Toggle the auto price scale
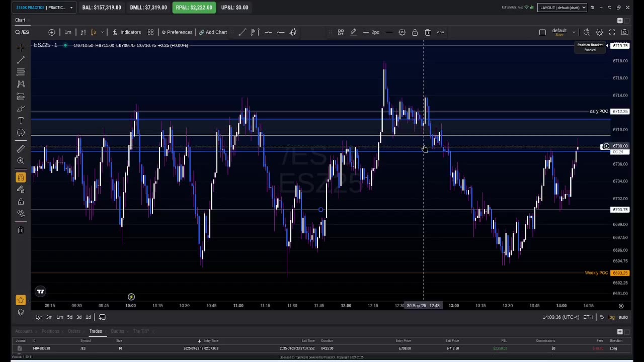The image size is (644, 362). [623, 317]
